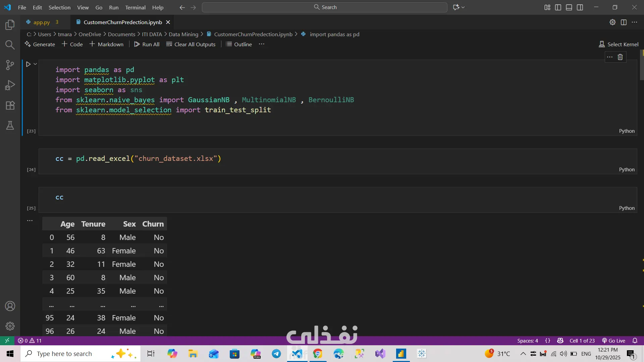
Task: Open the Run and Debug view
Action: (10, 85)
